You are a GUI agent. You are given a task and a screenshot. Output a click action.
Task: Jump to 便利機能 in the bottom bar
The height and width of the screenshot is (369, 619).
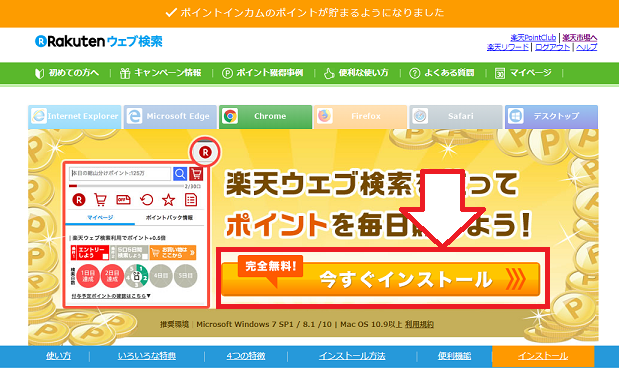(454, 356)
